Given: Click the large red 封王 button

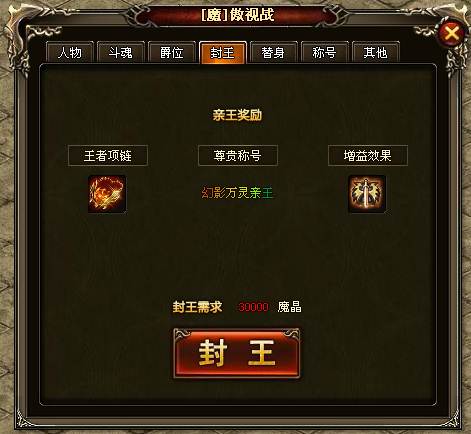Looking at the screenshot, I should pyautogui.click(x=237, y=354).
